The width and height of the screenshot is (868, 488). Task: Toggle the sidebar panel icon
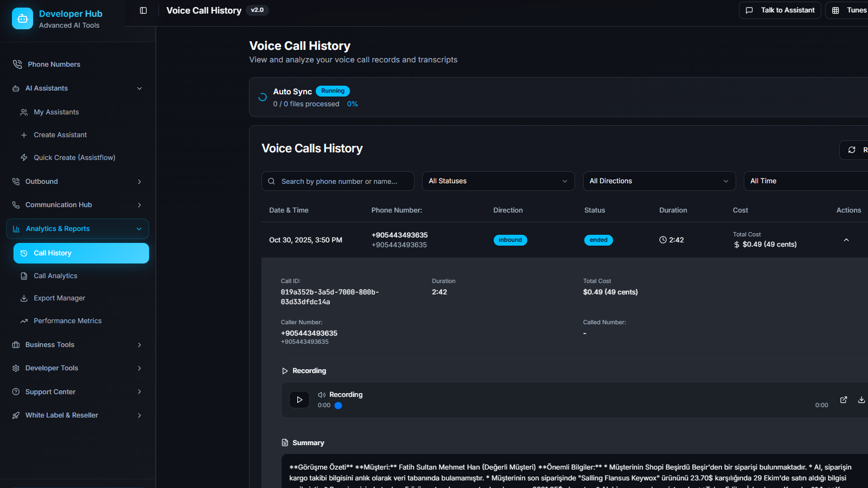(143, 10)
